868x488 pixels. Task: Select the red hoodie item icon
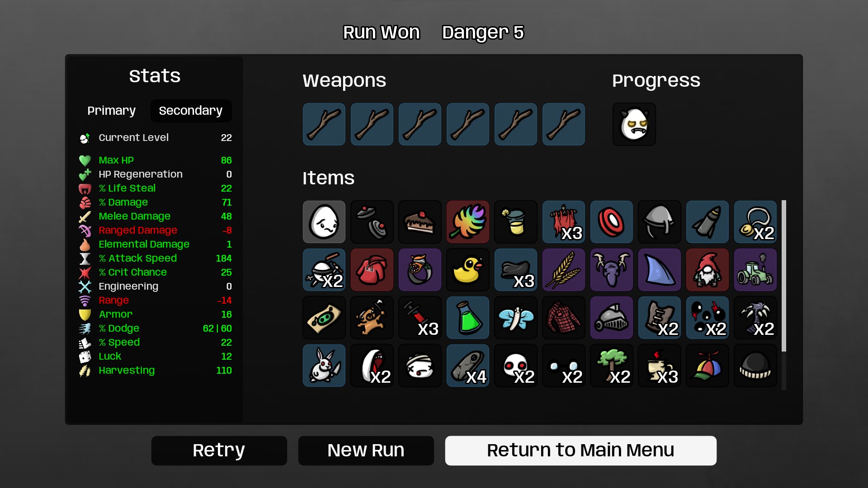pos(372,270)
